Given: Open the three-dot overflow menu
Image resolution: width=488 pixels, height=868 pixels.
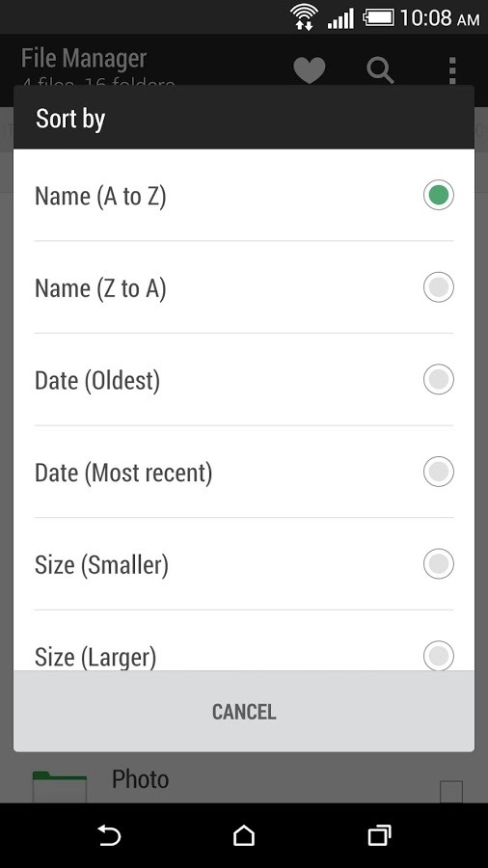Looking at the screenshot, I should click(x=452, y=70).
